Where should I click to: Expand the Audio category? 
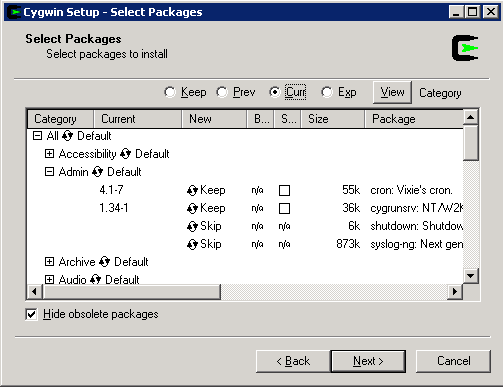[49, 279]
